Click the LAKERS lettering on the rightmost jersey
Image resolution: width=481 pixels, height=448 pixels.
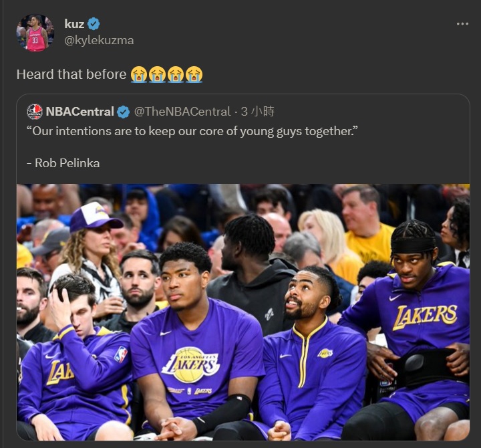pos(424,316)
